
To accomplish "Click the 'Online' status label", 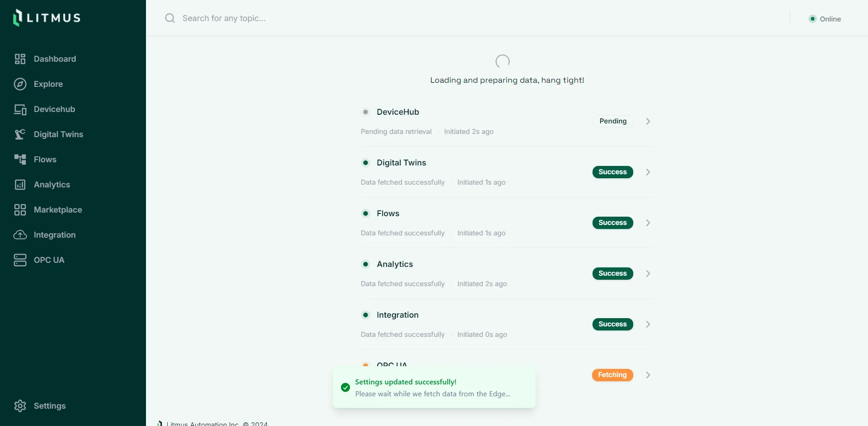I will coord(830,19).
